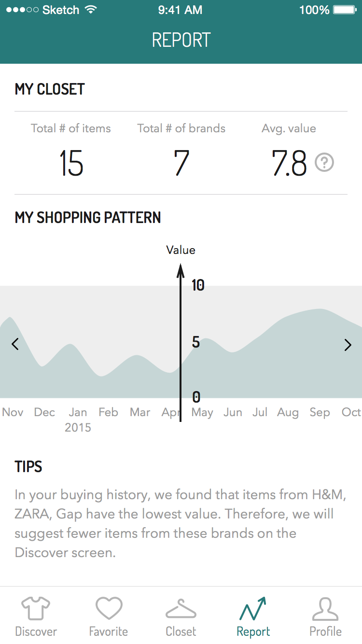Tap the REPORT header title

(181, 40)
